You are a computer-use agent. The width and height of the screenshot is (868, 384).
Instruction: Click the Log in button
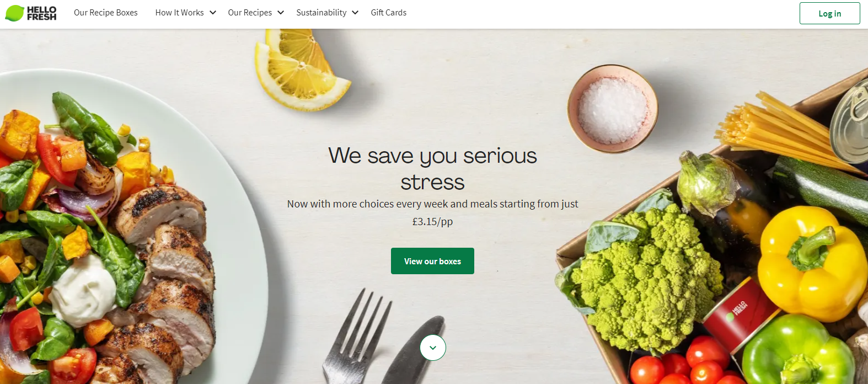[x=830, y=13]
